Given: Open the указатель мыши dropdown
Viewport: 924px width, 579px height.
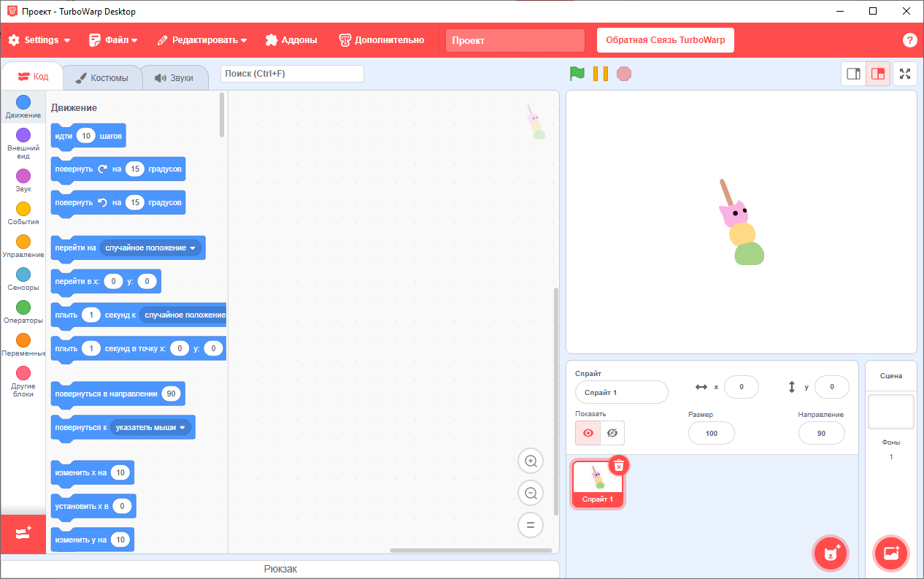Looking at the screenshot, I should point(152,427).
